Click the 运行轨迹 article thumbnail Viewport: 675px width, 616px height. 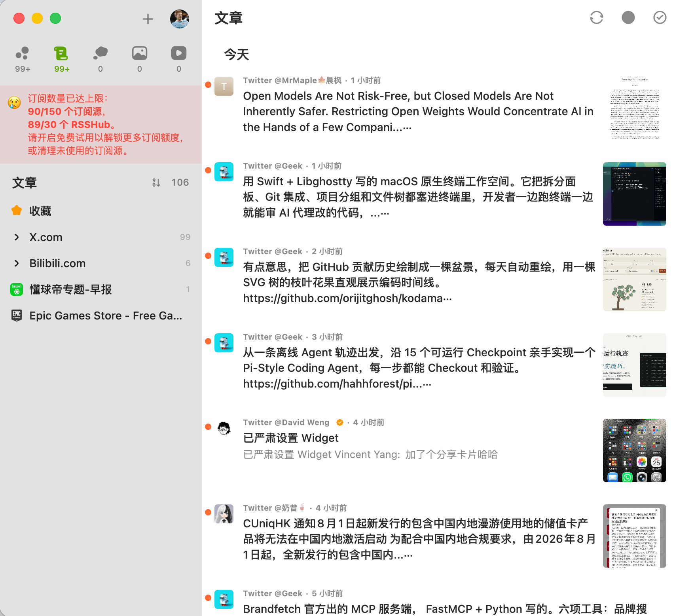click(x=635, y=365)
